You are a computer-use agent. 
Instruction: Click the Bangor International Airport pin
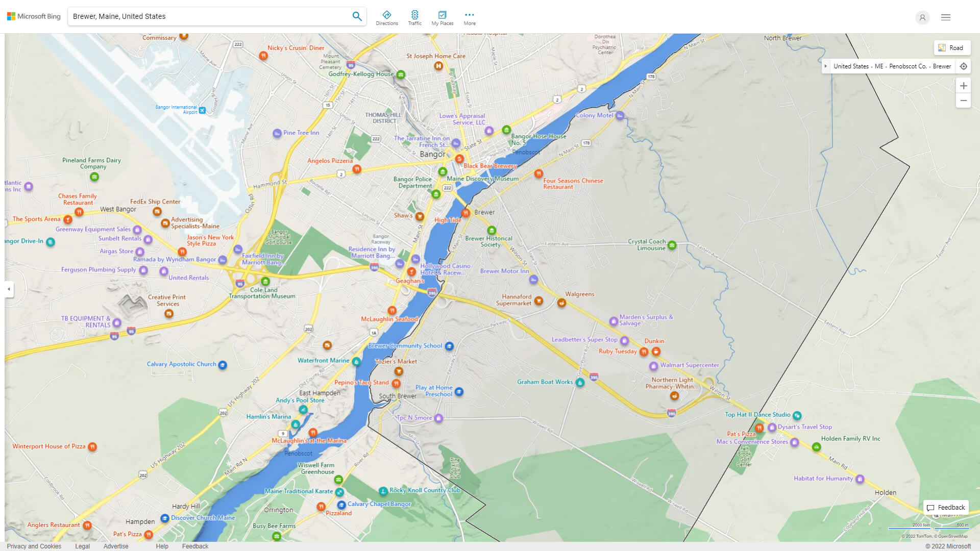point(202,110)
